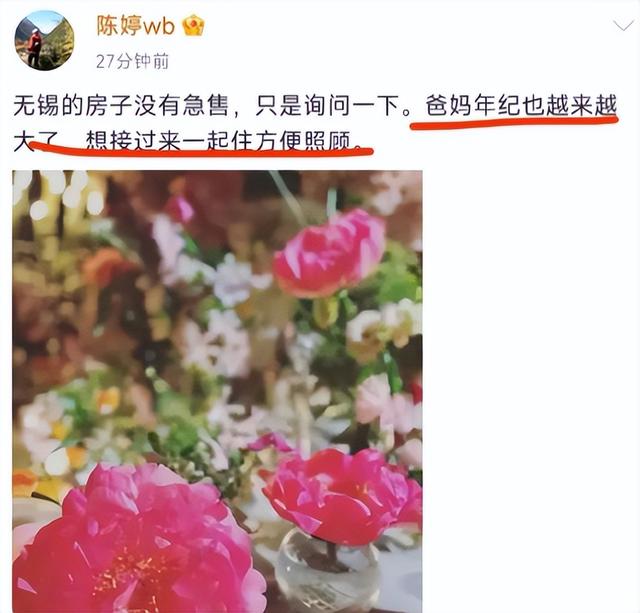Screen dimensions: 640x613
Task: Click the round glass vase in the photo
Action: point(328,571)
